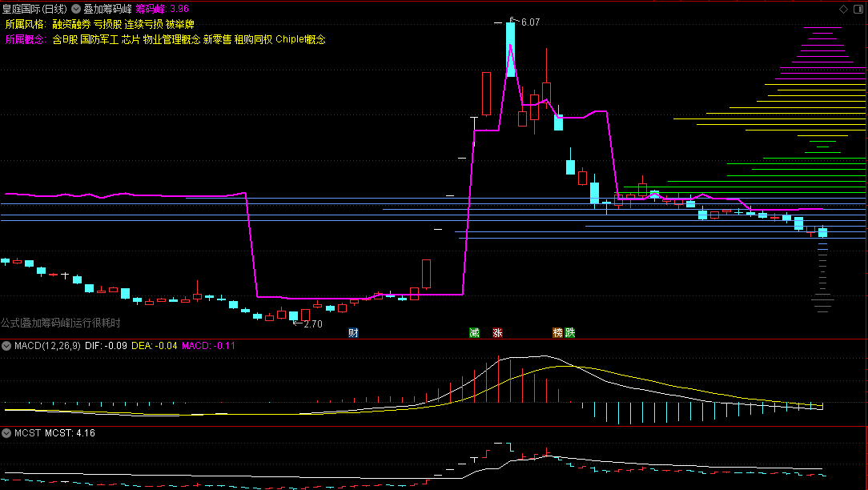
Task: Click the 2.70 low price label
Action: point(313,324)
